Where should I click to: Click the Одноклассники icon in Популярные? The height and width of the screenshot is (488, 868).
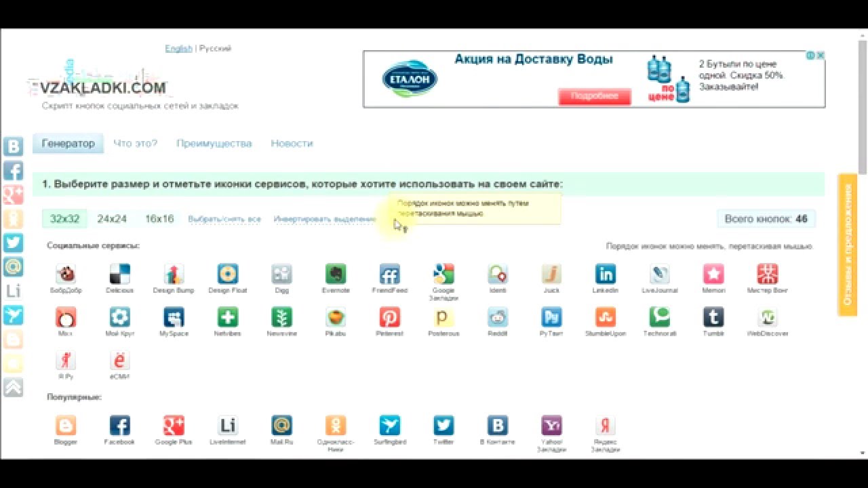(x=336, y=426)
